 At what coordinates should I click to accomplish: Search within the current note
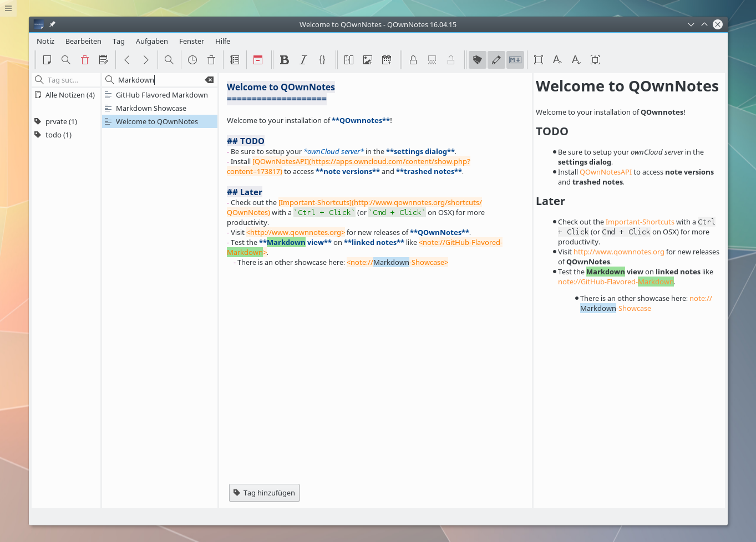click(x=169, y=60)
